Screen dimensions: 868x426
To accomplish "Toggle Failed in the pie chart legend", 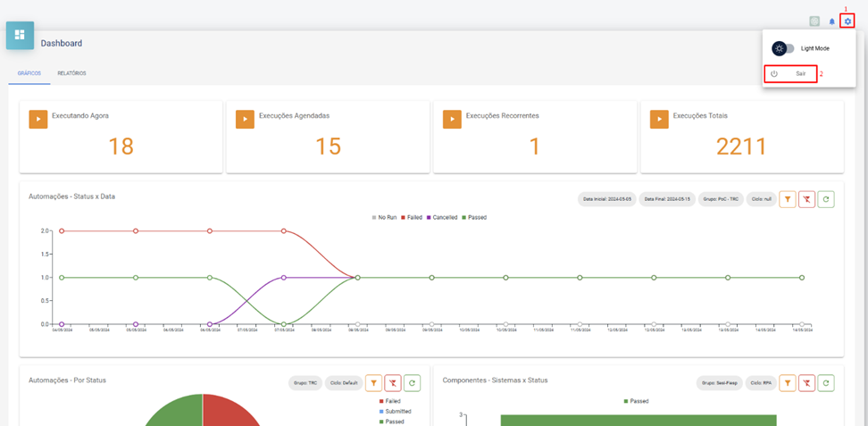I will [389, 401].
